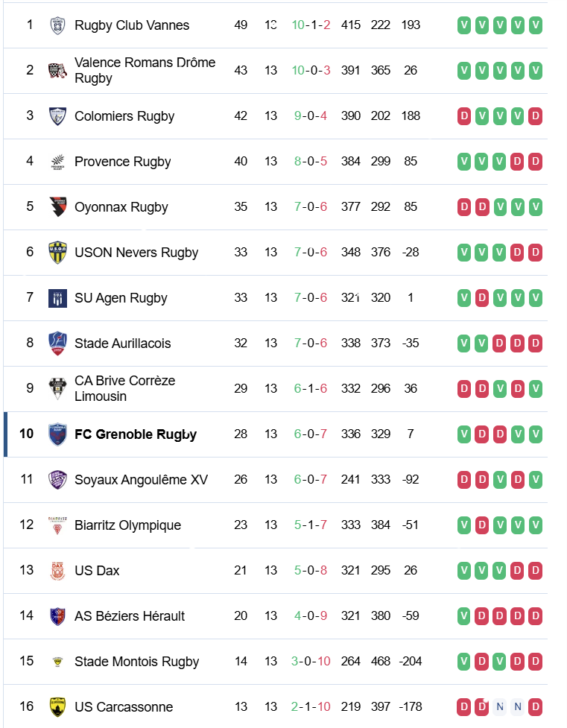Click the Stade Aurillacois team logo
The width and height of the screenshot is (567, 728).
(x=57, y=344)
